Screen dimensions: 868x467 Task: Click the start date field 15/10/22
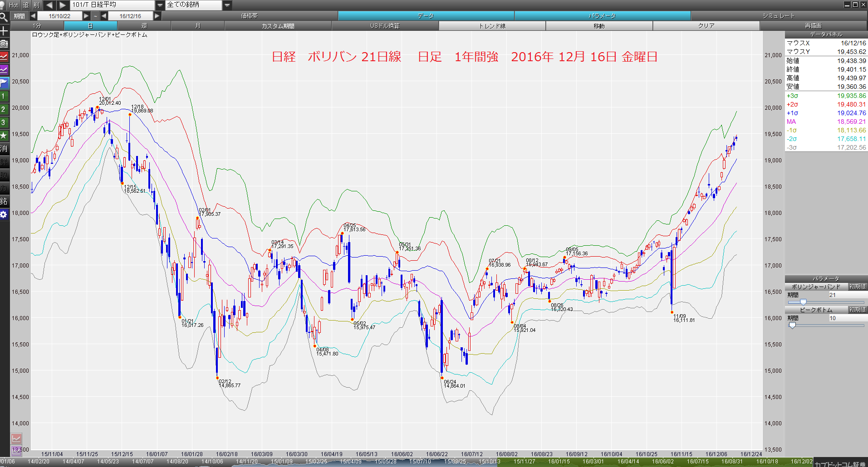point(60,16)
